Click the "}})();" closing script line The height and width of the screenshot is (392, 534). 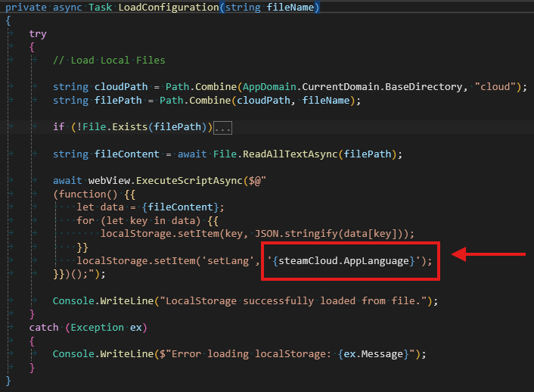[x=79, y=274]
